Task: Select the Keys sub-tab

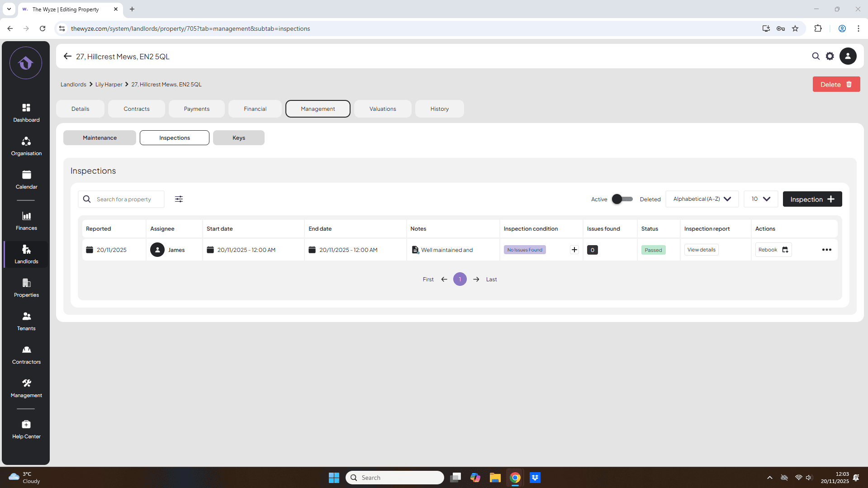Action: pyautogui.click(x=238, y=138)
